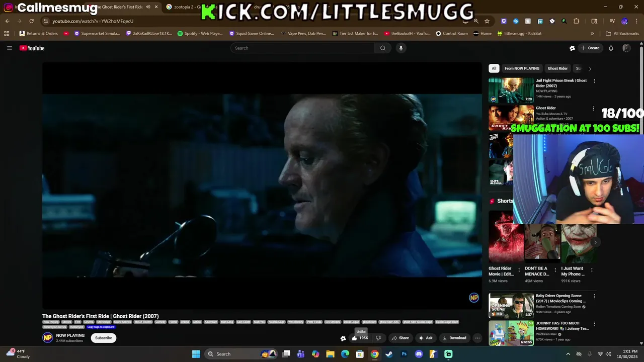Unlike the video via 195K thumbs-up

click(360, 338)
